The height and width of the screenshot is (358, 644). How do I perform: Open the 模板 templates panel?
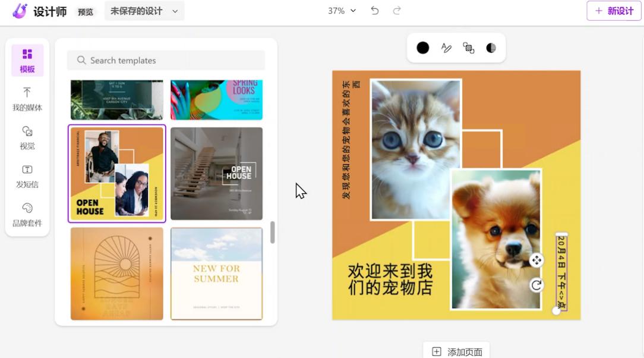[x=27, y=59]
